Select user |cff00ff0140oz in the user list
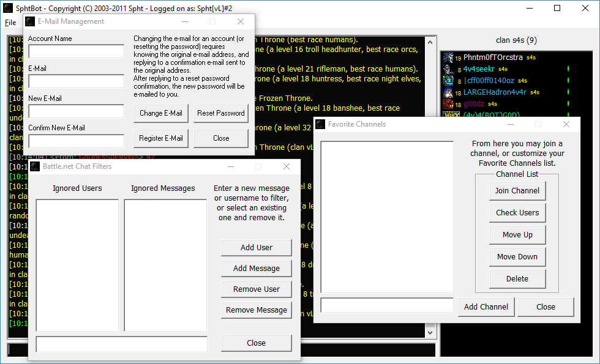This screenshot has width=600, height=364. point(489,81)
